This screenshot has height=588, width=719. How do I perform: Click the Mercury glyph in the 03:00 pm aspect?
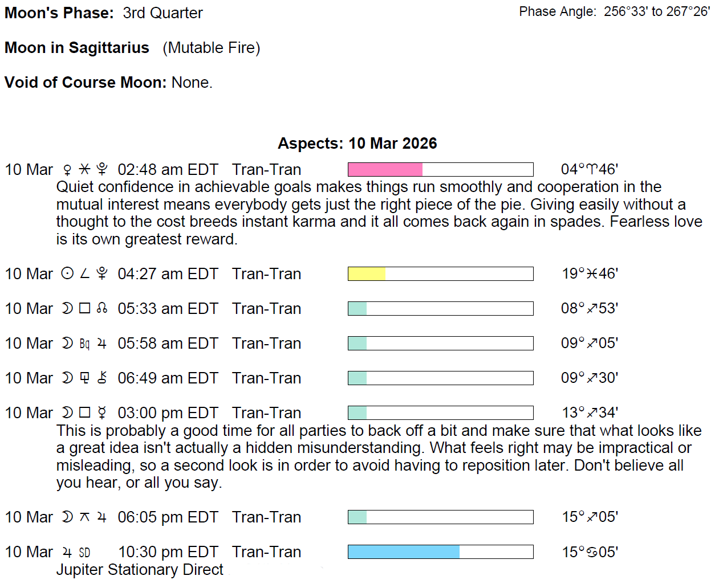[x=102, y=413]
